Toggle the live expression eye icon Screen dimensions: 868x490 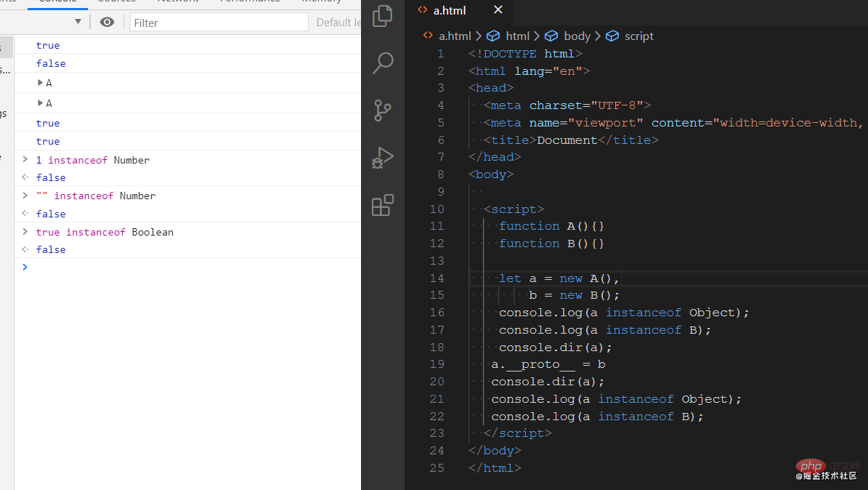pyautogui.click(x=107, y=22)
